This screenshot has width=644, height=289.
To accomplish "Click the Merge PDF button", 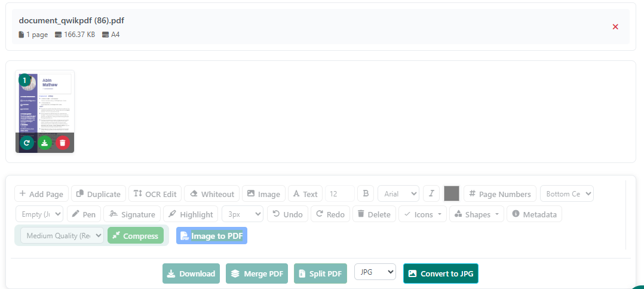I will click(x=257, y=273).
